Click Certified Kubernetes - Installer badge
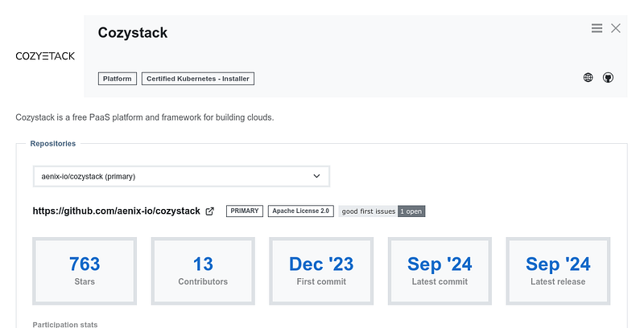This screenshot has height=328, width=644. [198, 79]
